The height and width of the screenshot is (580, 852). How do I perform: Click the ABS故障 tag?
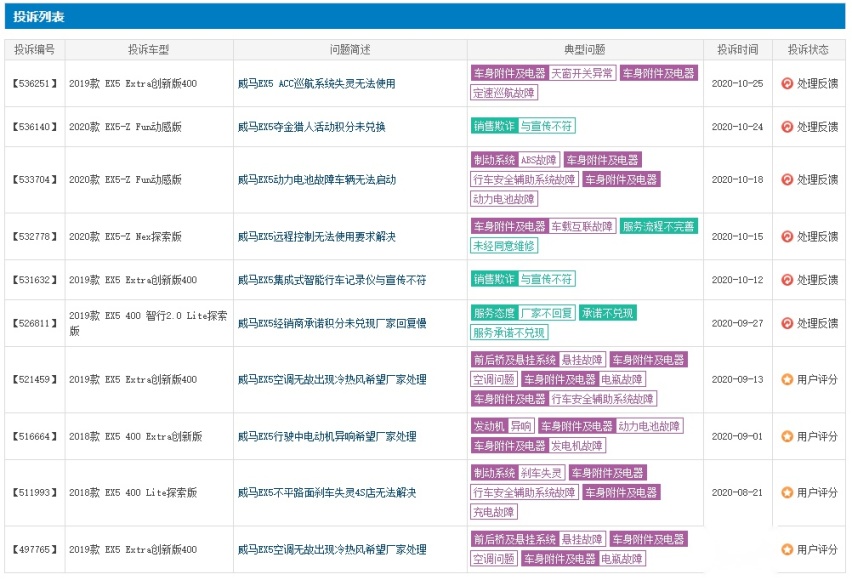click(538, 160)
